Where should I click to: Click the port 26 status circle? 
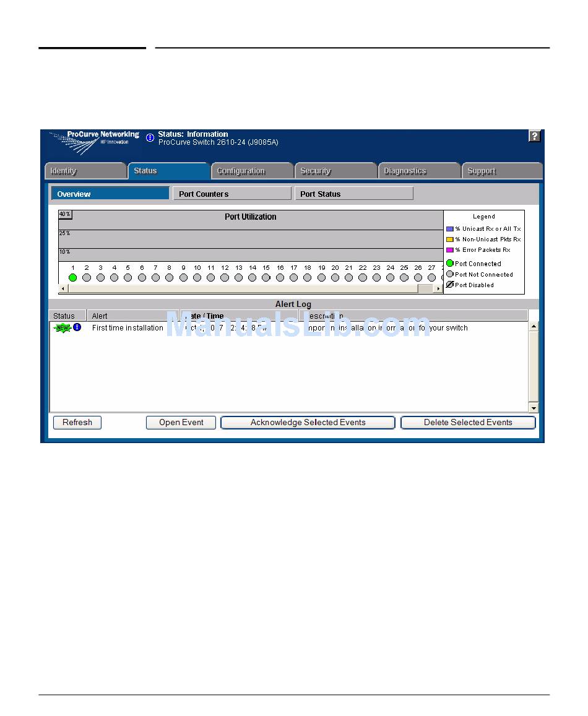click(x=418, y=277)
